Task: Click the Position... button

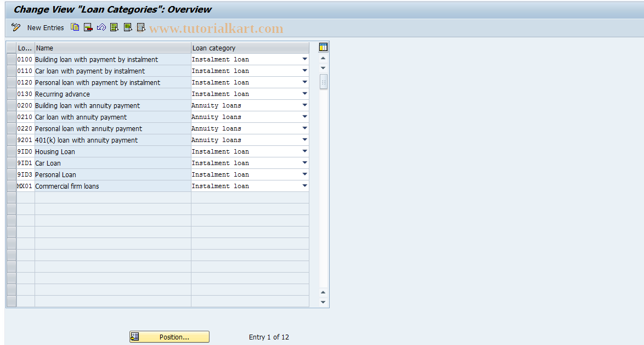Action: [x=169, y=337]
